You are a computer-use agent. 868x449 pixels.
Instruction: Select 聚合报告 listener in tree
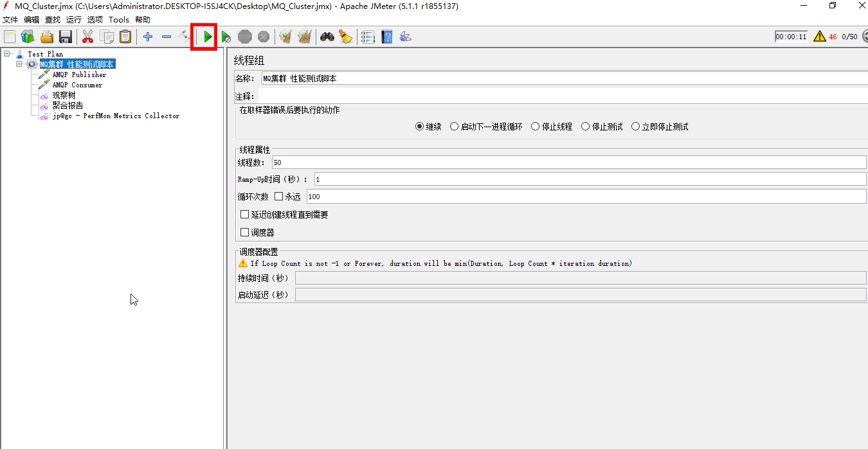click(x=68, y=105)
